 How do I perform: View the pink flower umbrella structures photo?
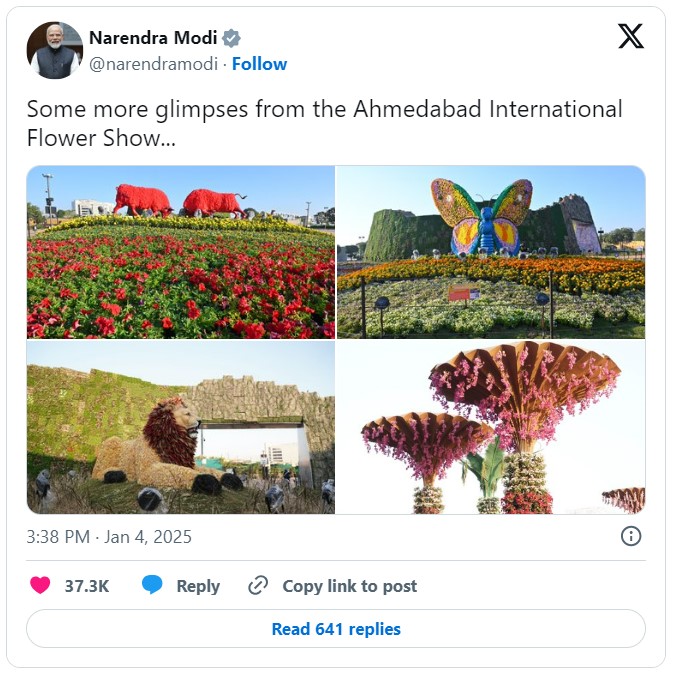tap(491, 428)
